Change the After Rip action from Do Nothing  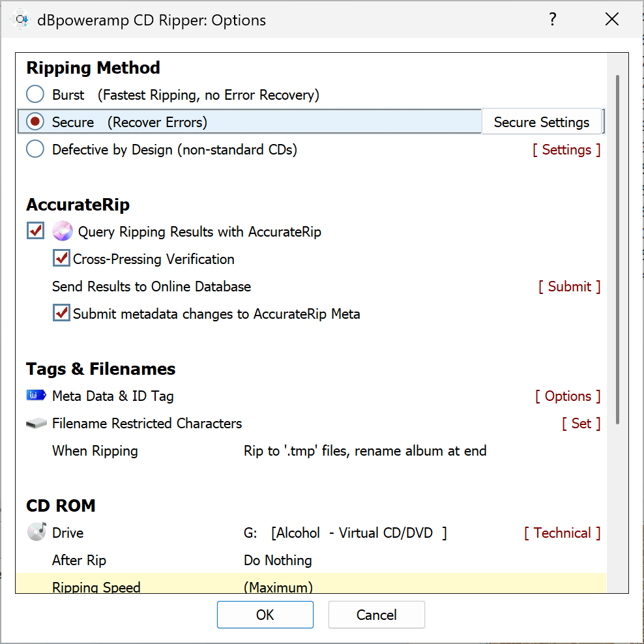coord(277,560)
